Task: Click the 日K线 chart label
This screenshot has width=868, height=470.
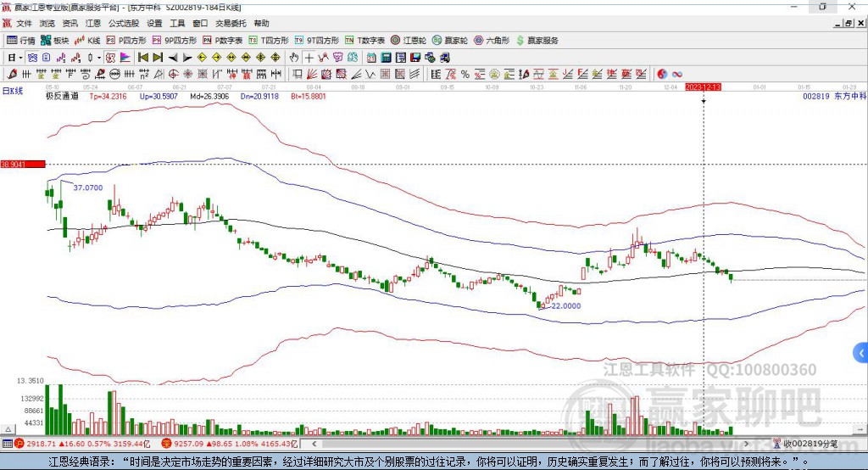Action: tap(12, 91)
